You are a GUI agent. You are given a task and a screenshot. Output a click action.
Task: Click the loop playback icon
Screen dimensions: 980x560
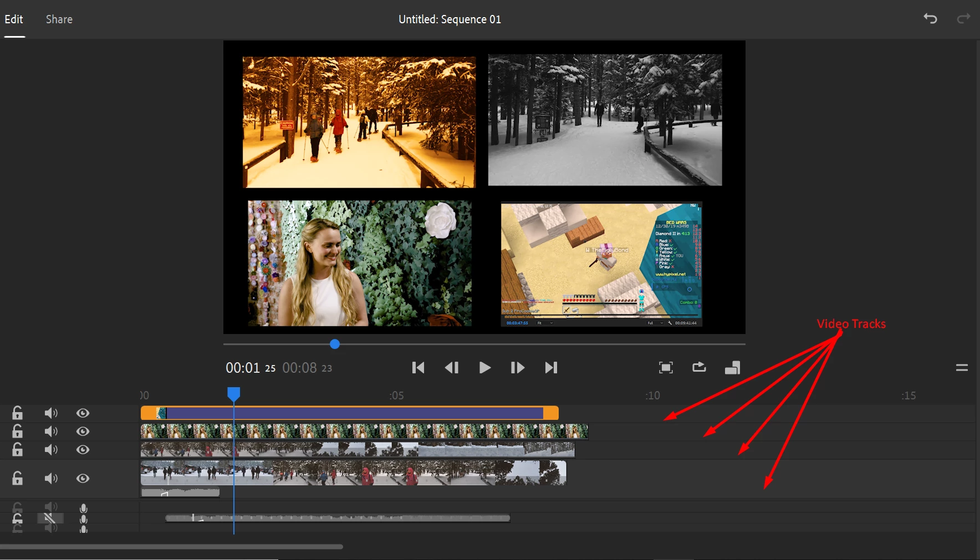(x=699, y=367)
